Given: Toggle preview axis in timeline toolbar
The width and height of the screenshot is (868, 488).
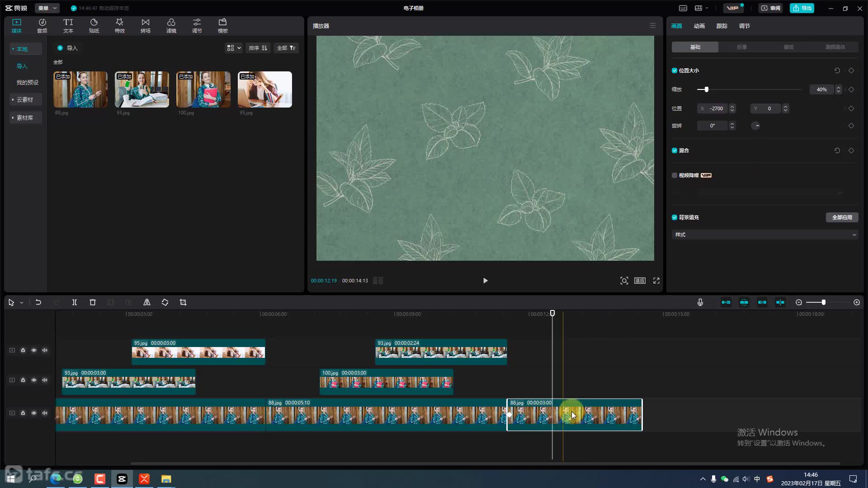Looking at the screenshot, I should (x=780, y=302).
